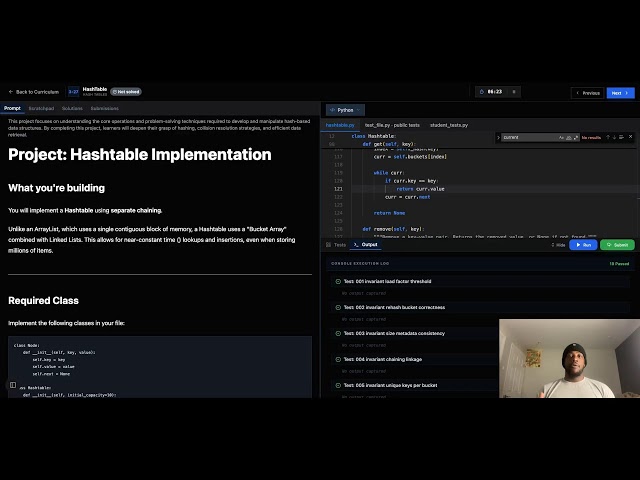Click the pass icon for Test 003

[338, 333]
